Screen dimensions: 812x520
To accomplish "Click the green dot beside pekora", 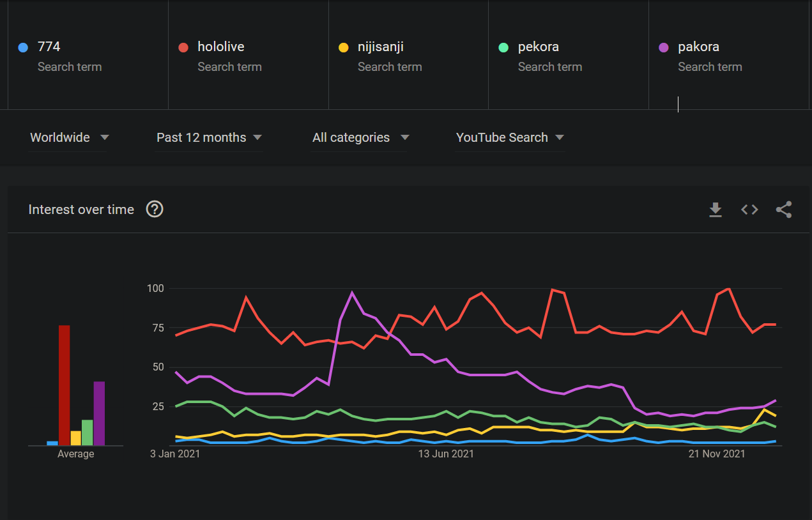I will click(503, 47).
